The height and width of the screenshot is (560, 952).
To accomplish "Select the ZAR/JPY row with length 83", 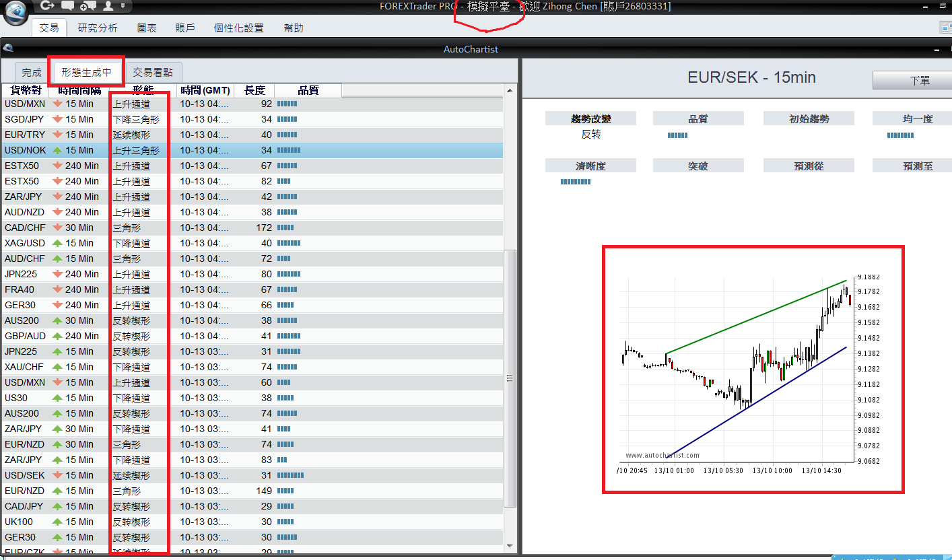I will pos(252,460).
